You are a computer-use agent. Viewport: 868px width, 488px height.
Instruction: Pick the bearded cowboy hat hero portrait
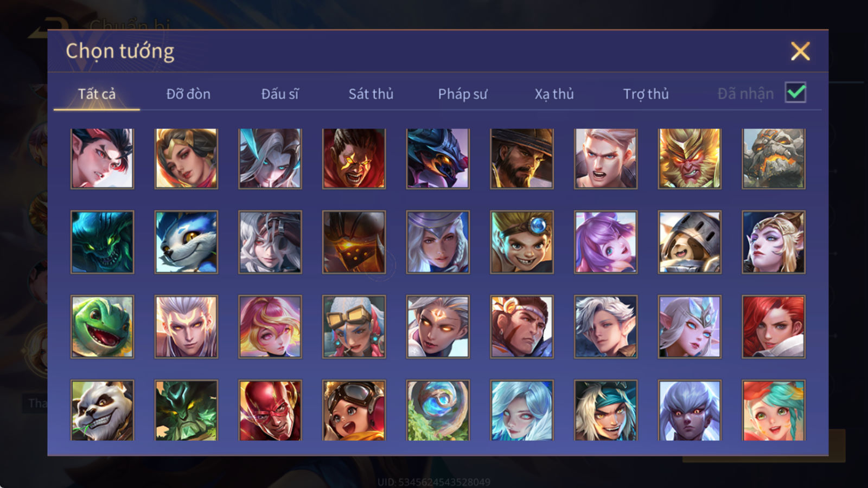[522, 158]
